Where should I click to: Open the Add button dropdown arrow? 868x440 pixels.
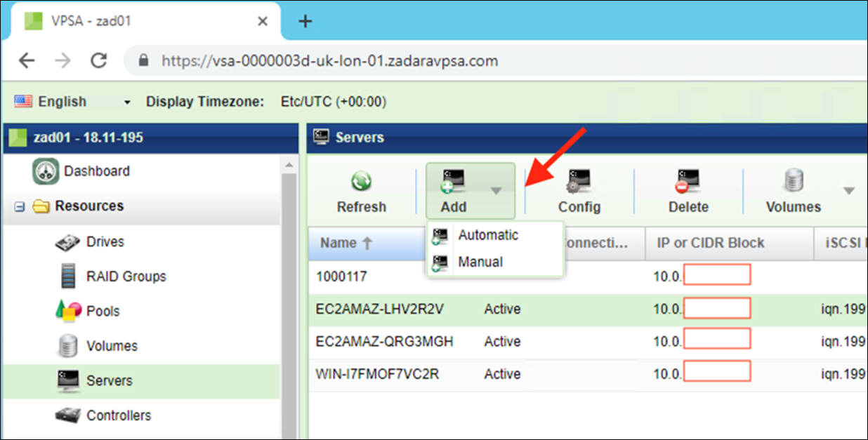tap(496, 190)
